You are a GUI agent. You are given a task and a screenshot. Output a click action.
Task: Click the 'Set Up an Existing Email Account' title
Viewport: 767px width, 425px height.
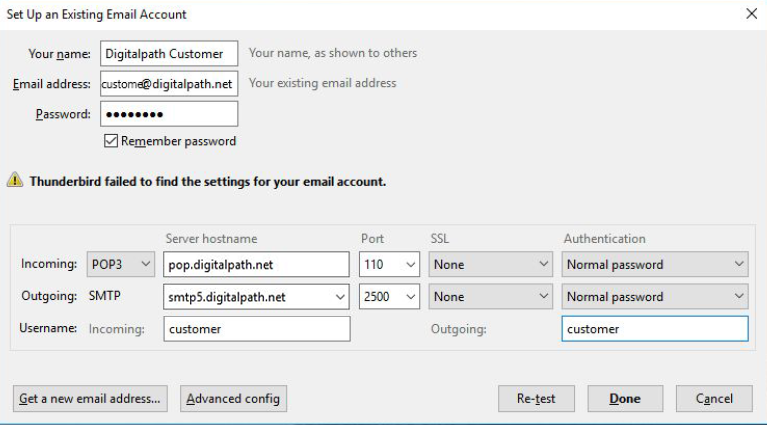tap(96, 14)
